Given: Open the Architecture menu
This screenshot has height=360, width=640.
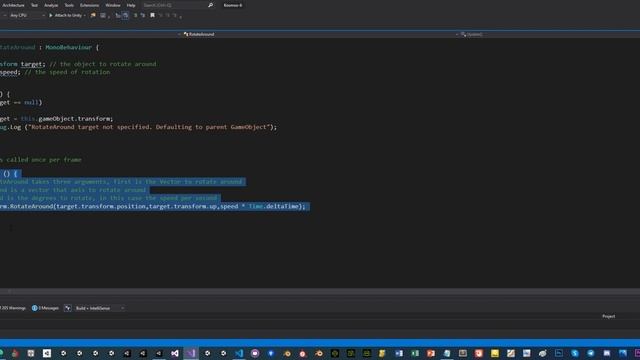Looking at the screenshot, I should point(13,5).
